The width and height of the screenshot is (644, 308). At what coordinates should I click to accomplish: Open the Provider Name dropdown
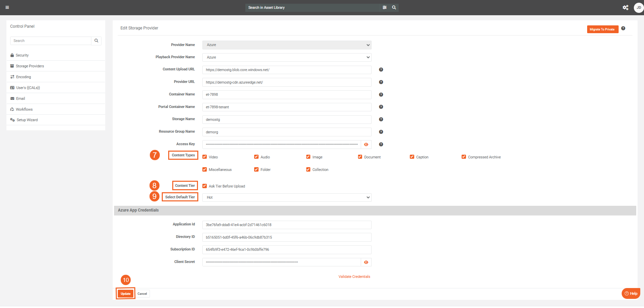pos(287,45)
